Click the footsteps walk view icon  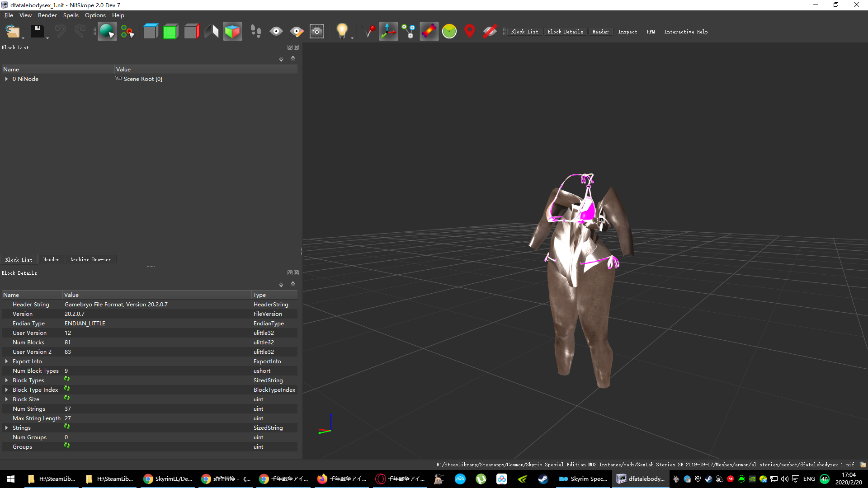[256, 31]
